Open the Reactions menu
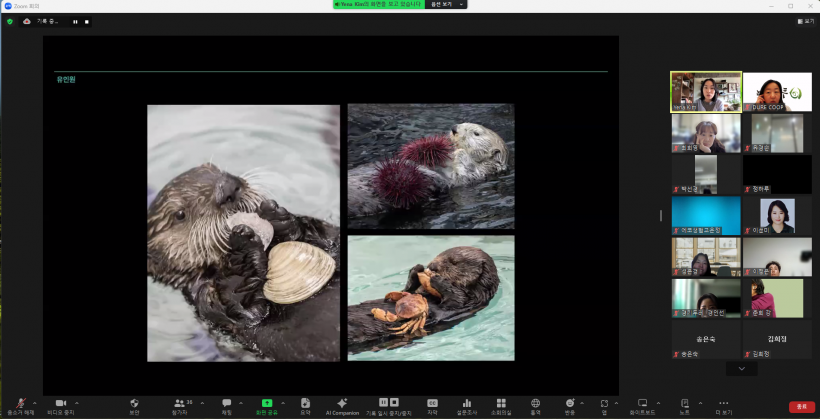Screen dimensions: 820x419 pyautogui.click(x=569, y=403)
